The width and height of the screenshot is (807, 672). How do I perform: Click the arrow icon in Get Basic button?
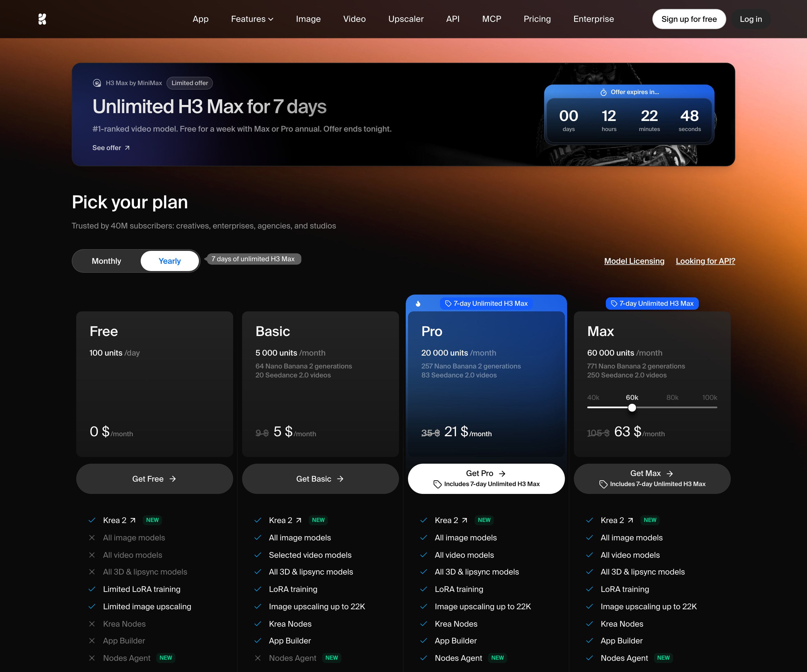[x=340, y=479]
